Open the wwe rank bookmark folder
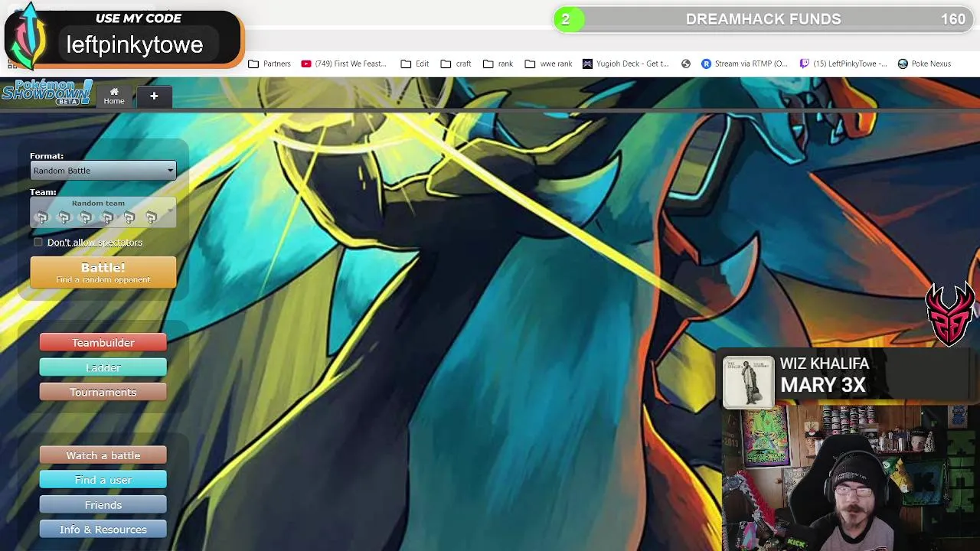 click(x=548, y=64)
